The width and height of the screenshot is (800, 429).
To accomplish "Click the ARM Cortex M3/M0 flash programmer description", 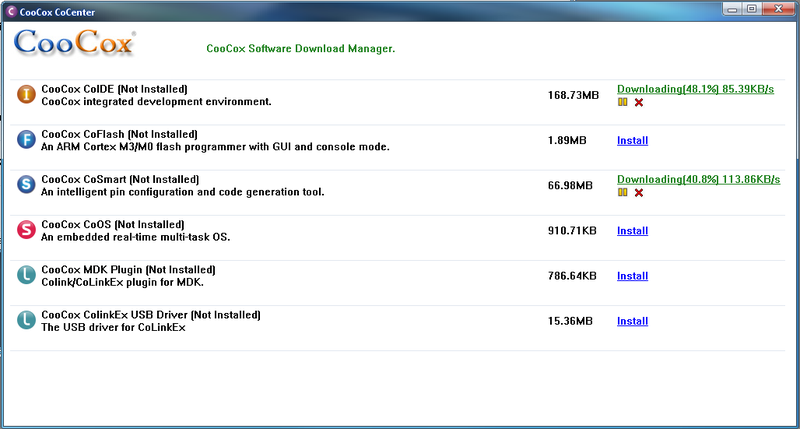I will [215, 147].
